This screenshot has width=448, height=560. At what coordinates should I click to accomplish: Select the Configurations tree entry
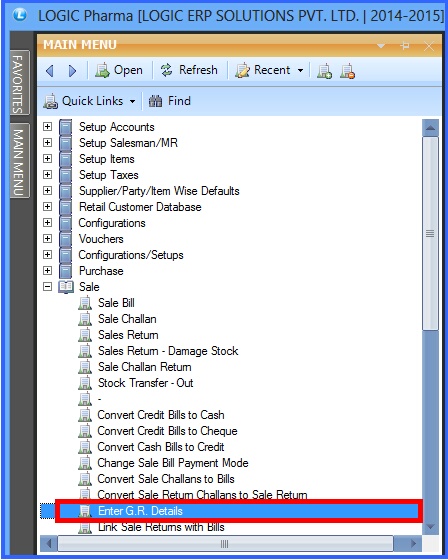112,223
